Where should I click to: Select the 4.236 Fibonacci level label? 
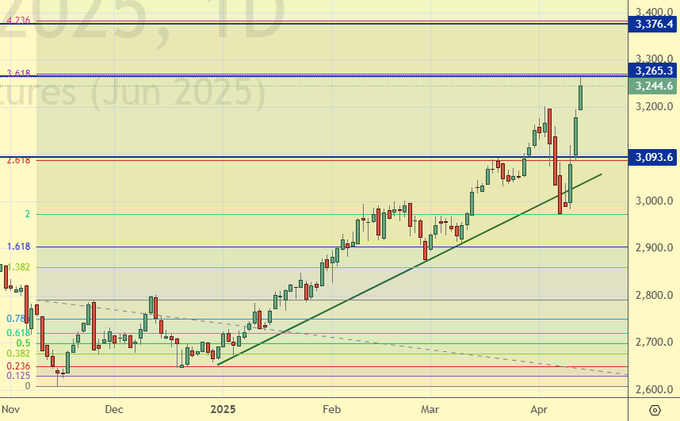pyautogui.click(x=17, y=20)
